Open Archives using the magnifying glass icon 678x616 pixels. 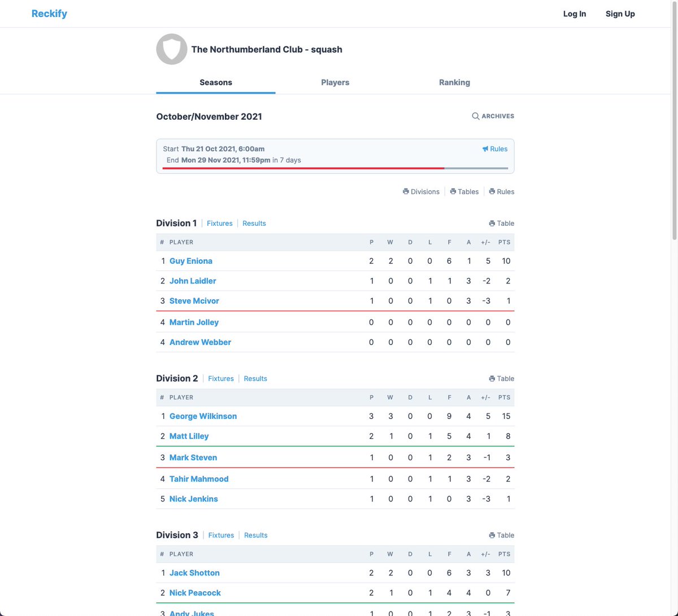(x=475, y=116)
